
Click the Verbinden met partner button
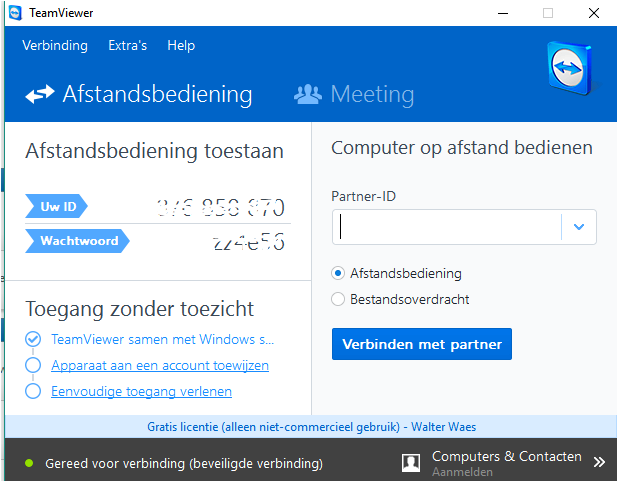[x=422, y=344]
